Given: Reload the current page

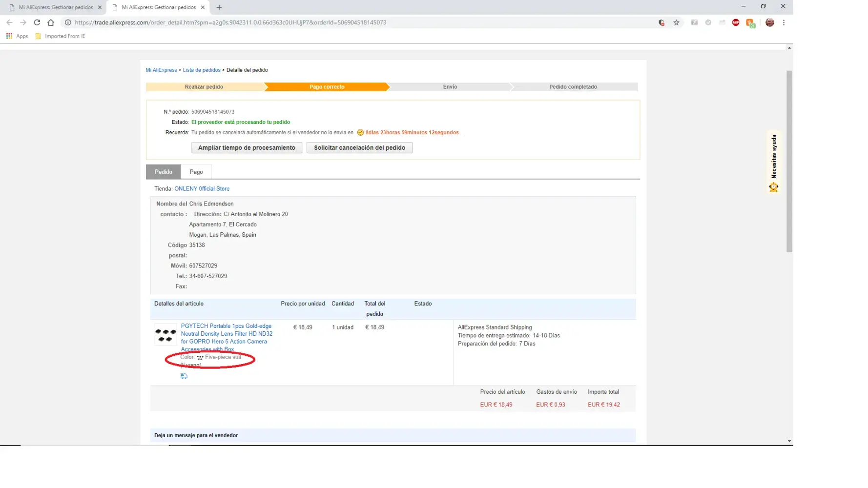Looking at the screenshot, I should 37,22.
